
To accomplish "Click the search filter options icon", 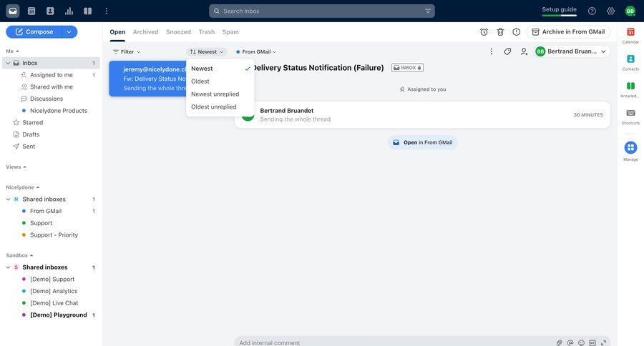I will 428,11.
